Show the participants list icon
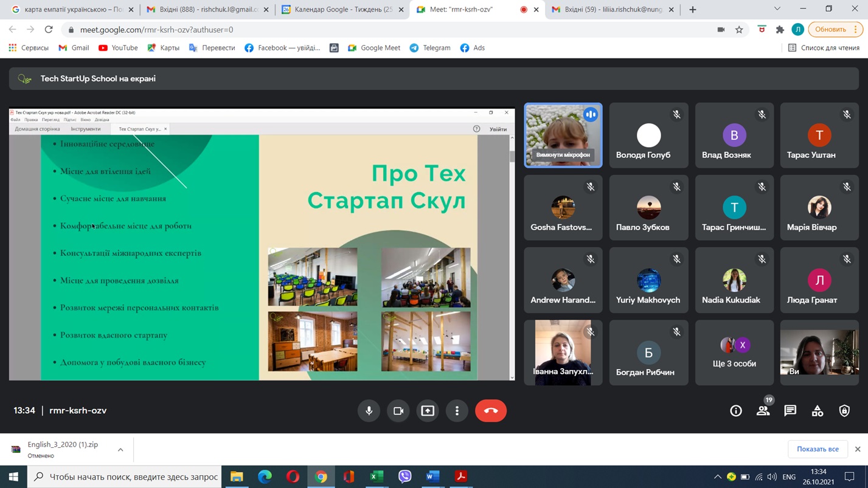The height and width of the screenshot is (488, 868). (x=763, y=411)
